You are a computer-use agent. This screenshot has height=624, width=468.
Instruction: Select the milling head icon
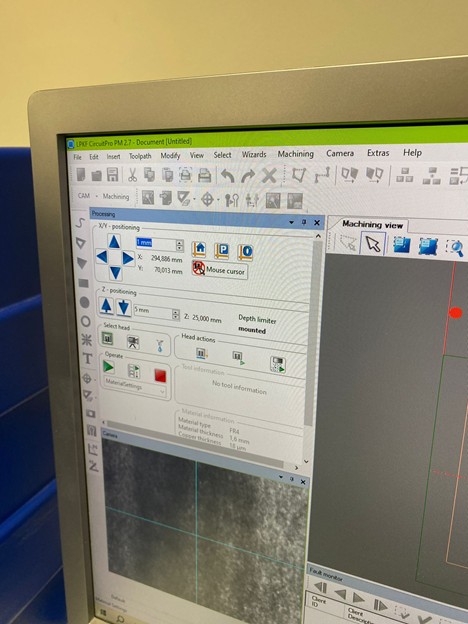[107, 339]
